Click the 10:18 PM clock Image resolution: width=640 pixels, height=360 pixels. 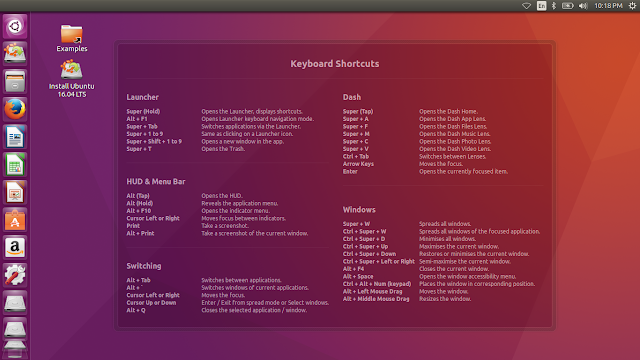tap(608, 6)
